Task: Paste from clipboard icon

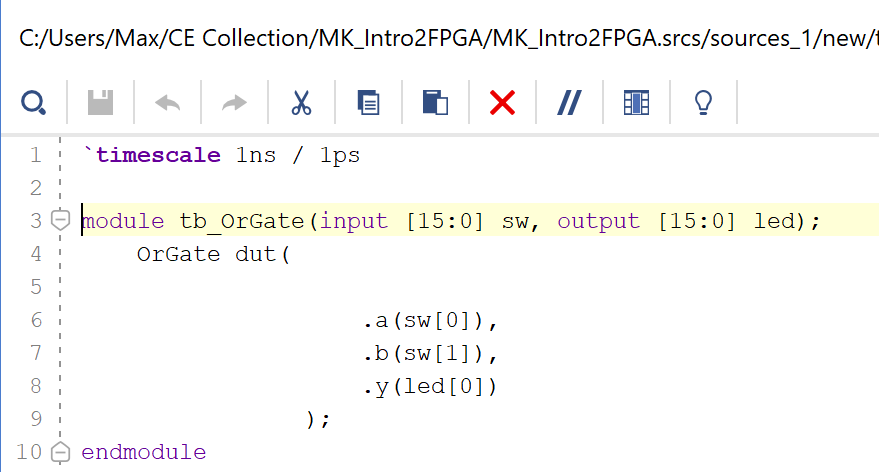Action: (x=435, y=102)
